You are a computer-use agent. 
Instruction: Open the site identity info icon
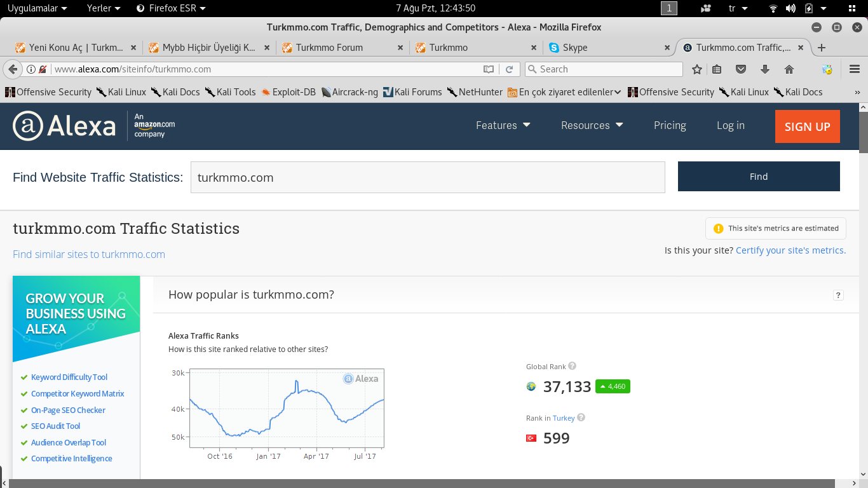point(31,69)
